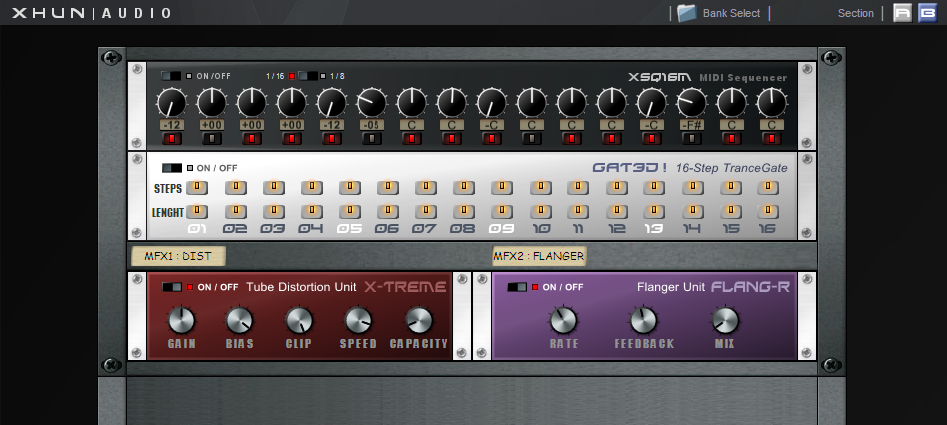This screenshot has width=947, height=425.
Task: Toggle the STEPS button for step 01
Action: 197,188
